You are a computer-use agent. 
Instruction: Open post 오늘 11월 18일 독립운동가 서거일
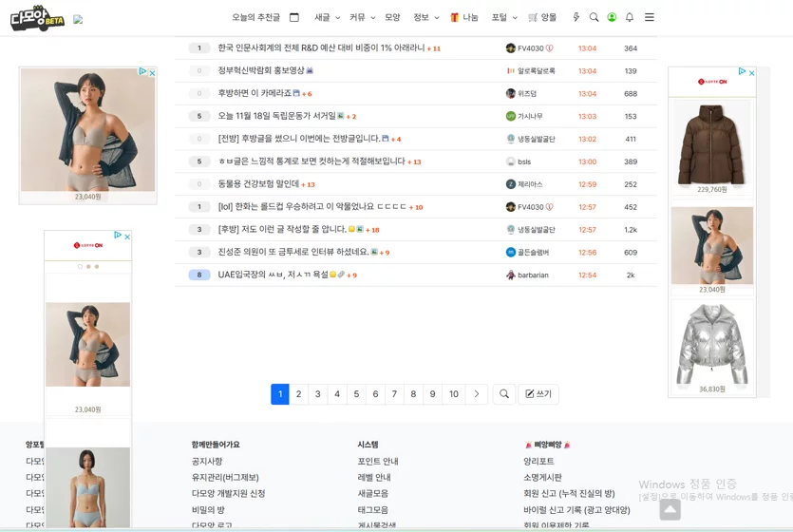coord(276,116)
